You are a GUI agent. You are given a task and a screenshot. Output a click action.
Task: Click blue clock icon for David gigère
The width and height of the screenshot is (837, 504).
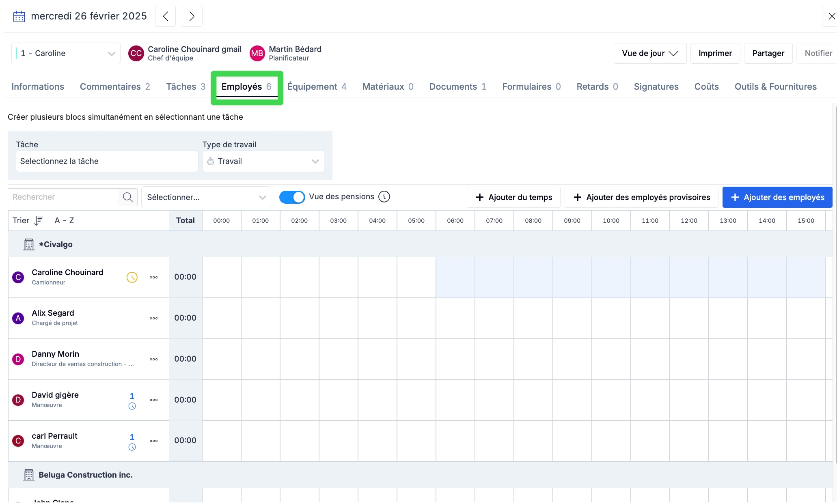[x=132, y=406]
